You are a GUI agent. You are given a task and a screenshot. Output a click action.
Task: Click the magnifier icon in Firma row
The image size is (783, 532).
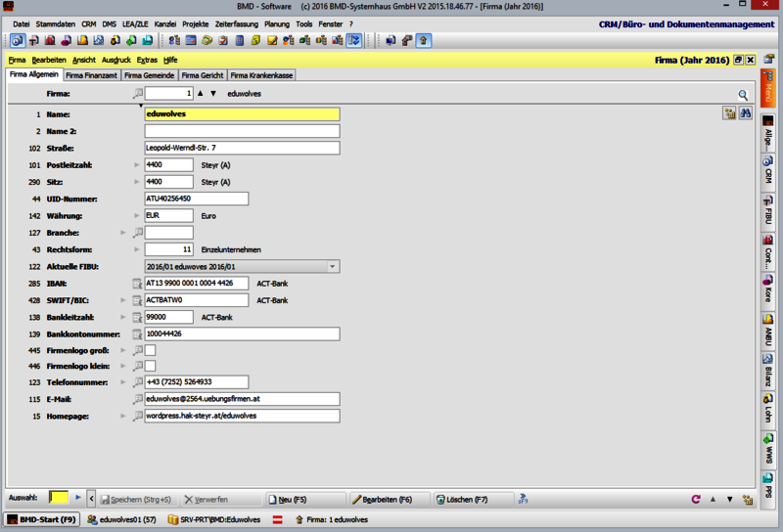[743, 94]
